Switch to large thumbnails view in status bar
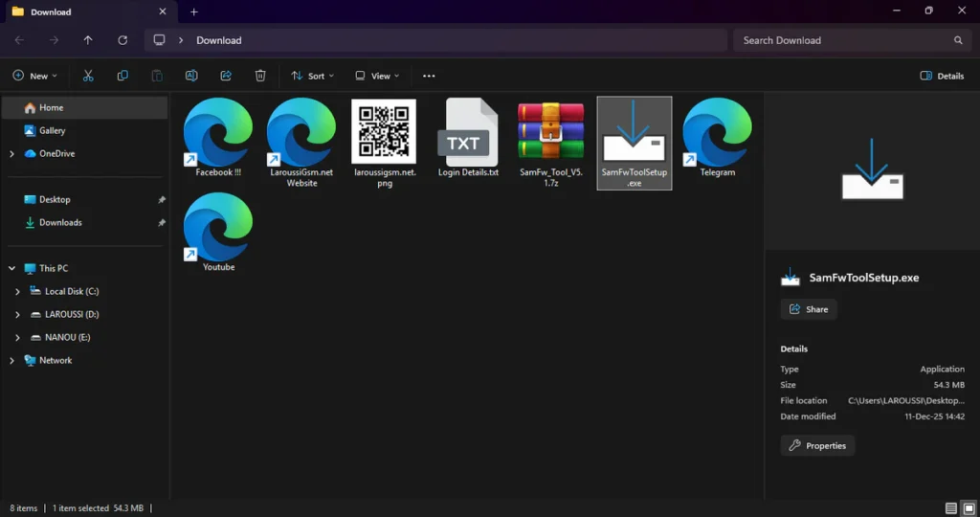The image size is (980, 517). 967,508
